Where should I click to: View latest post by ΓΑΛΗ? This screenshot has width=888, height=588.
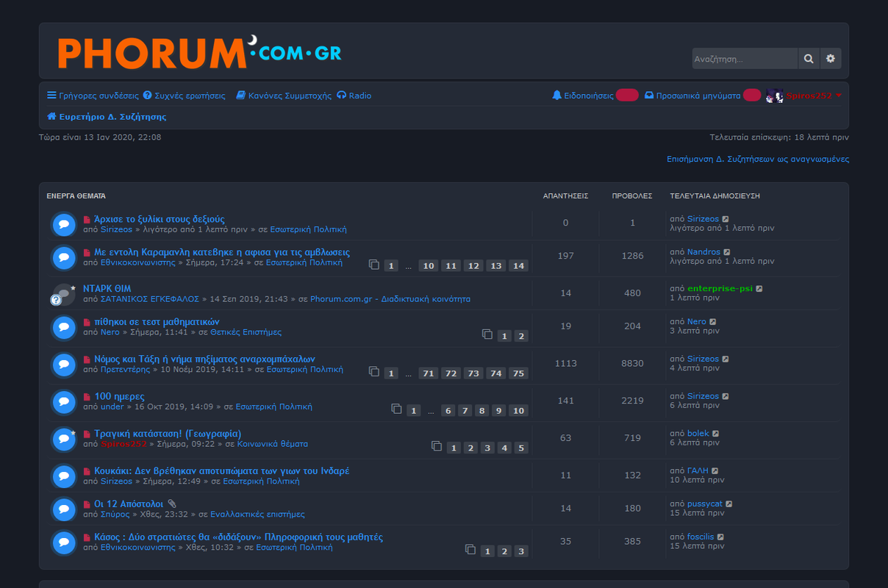pos(715,471)
